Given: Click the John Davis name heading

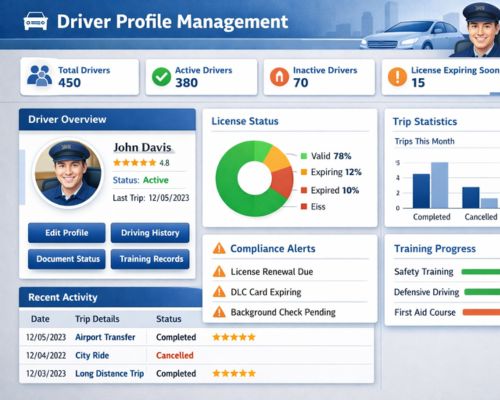Looking at the screenshot, I should click(x=142, y=147).
